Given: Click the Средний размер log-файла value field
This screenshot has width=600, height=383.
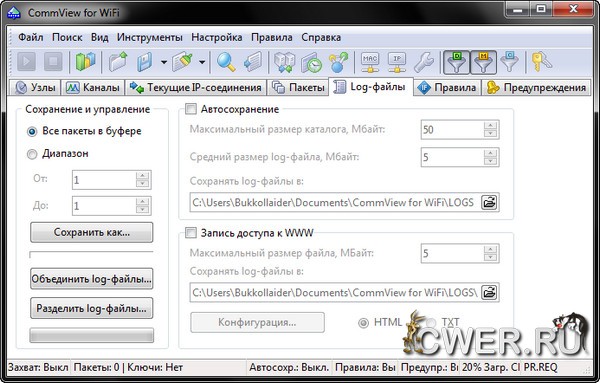Looking at the screenshot, I should point(452,157).
